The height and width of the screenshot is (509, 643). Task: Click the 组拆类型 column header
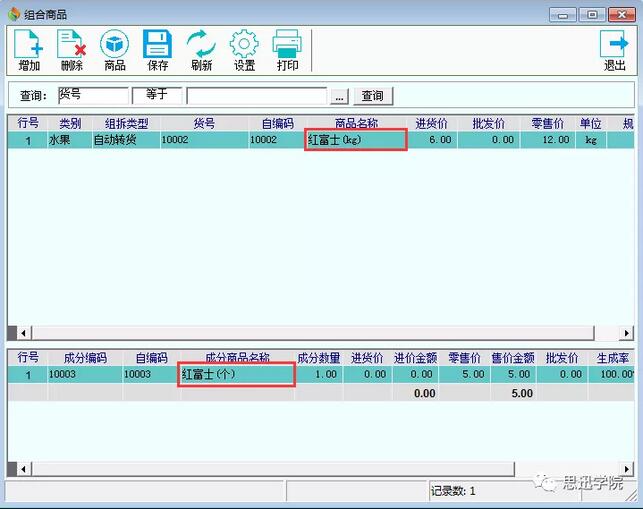point(127,124)
